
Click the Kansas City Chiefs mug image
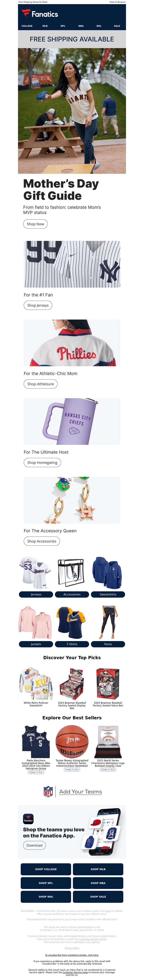(72, 422)
